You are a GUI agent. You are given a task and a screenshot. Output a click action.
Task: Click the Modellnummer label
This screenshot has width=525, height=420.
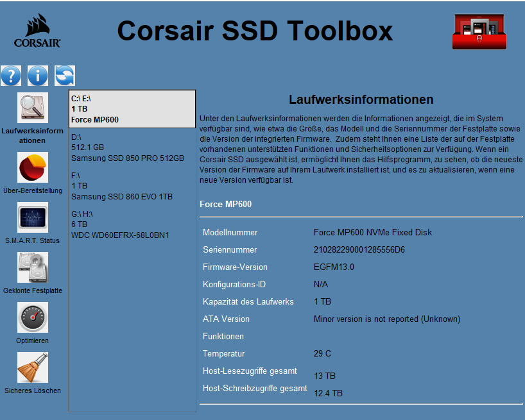pos(230,232)
